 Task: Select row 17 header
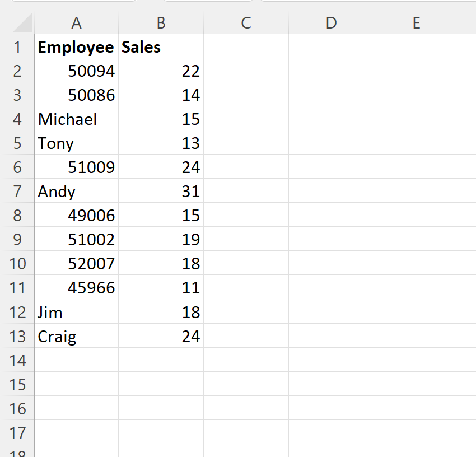(18, 432)
